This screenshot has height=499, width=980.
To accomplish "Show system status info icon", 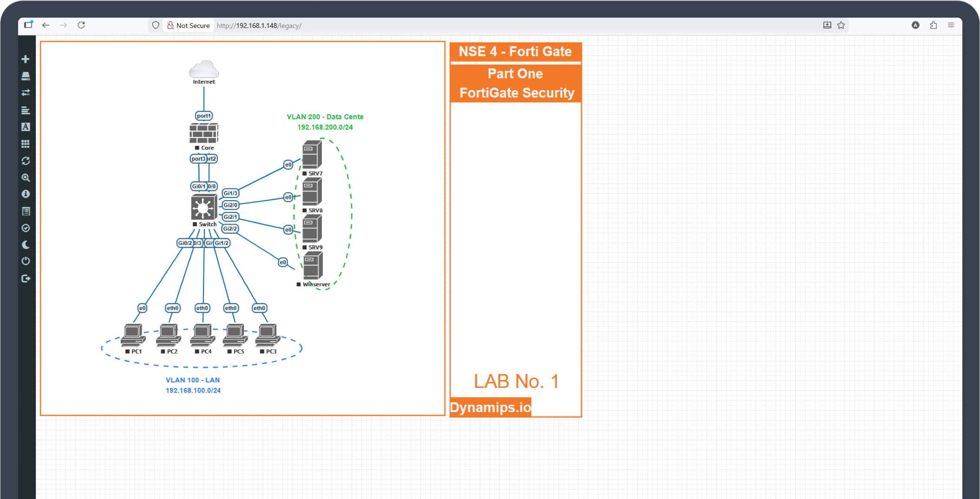I will click(x=26, y=194).
